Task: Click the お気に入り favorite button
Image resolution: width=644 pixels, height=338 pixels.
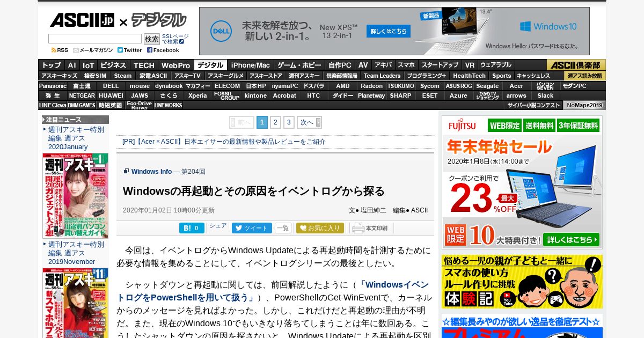Action: point(320,228)
